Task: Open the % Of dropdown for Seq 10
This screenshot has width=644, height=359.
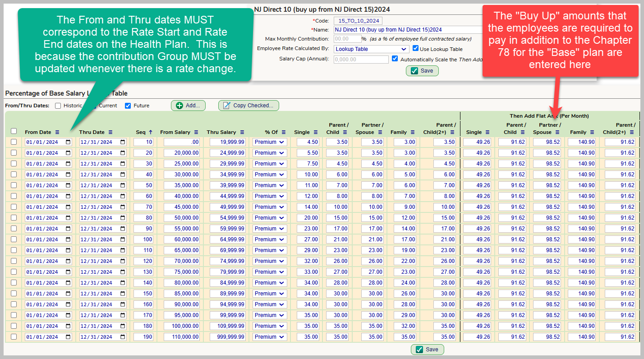Action: (x=270, y=142)
